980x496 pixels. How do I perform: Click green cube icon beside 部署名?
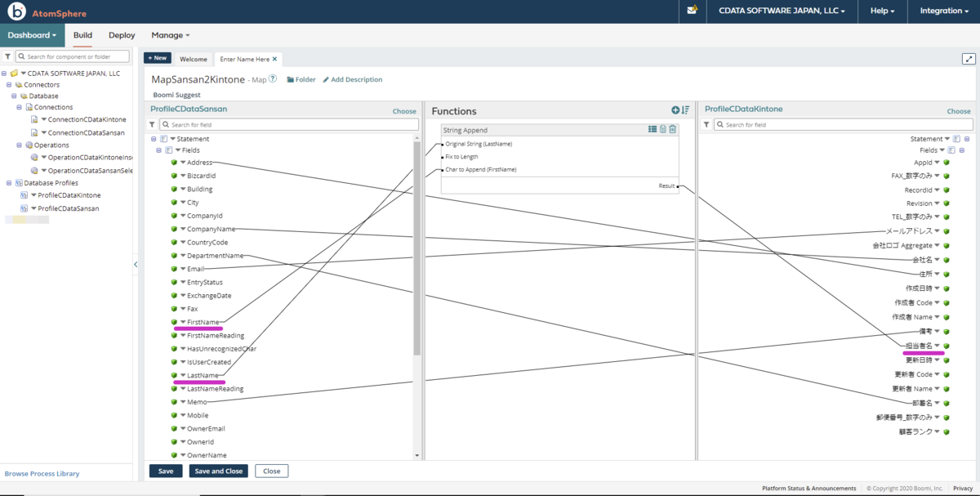coord(947,403)
